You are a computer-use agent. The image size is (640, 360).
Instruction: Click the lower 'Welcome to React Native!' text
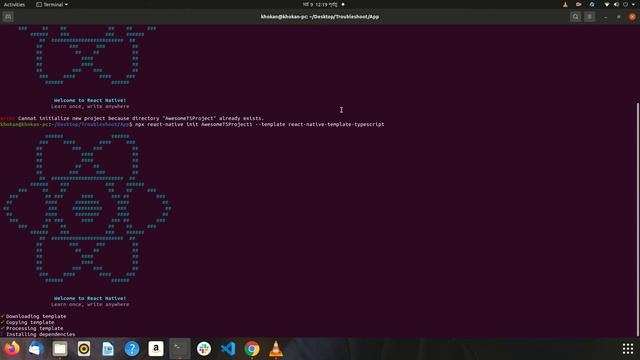90,298
